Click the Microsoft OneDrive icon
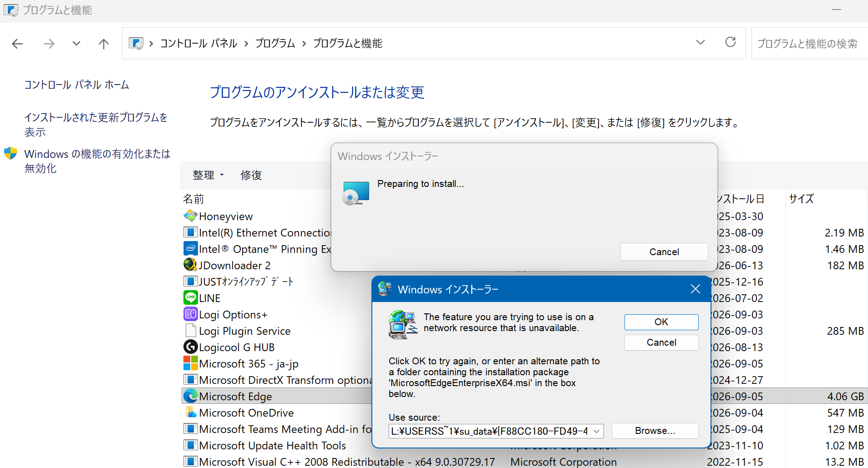 [x=190, y=413]
